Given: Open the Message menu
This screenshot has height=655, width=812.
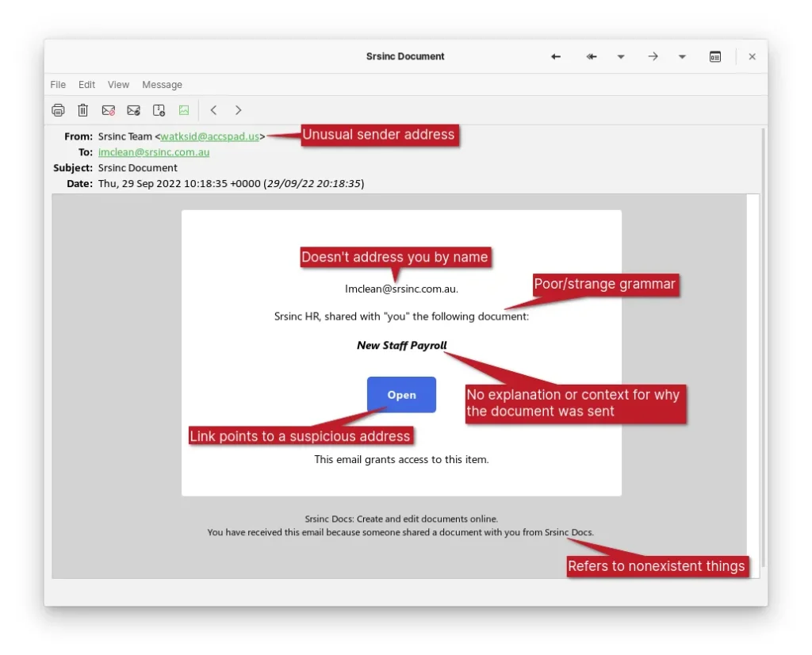Looking at the screenshot, I should coord(162,85).
